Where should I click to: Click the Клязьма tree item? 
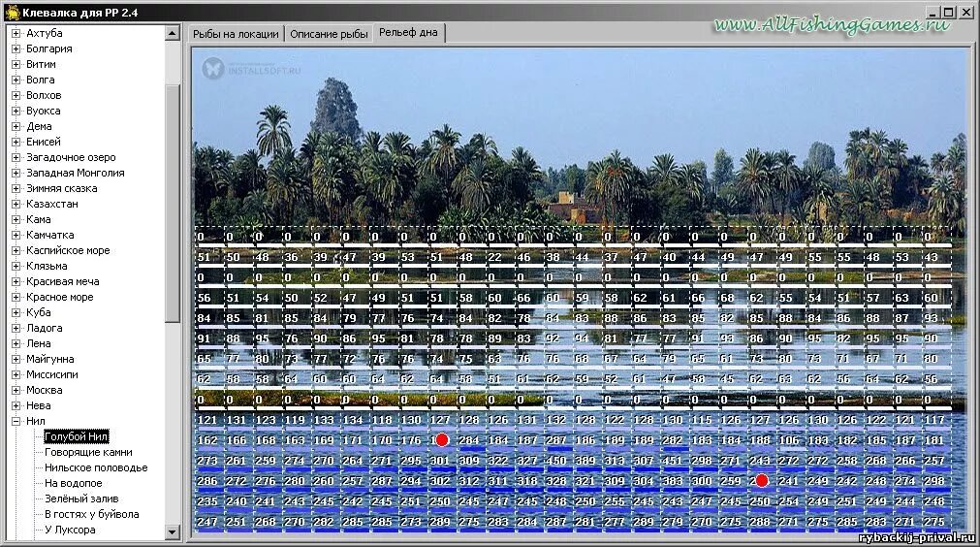click(47, 267)
